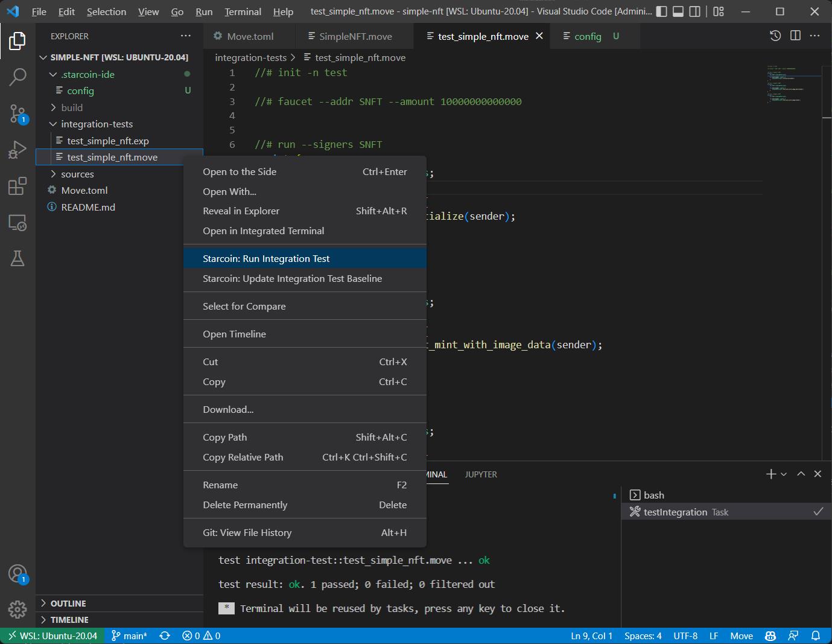Open the Explorer view in activity bar
Image resolution: width=832 pixels, height=644 pixels.
tap(17, 41)
